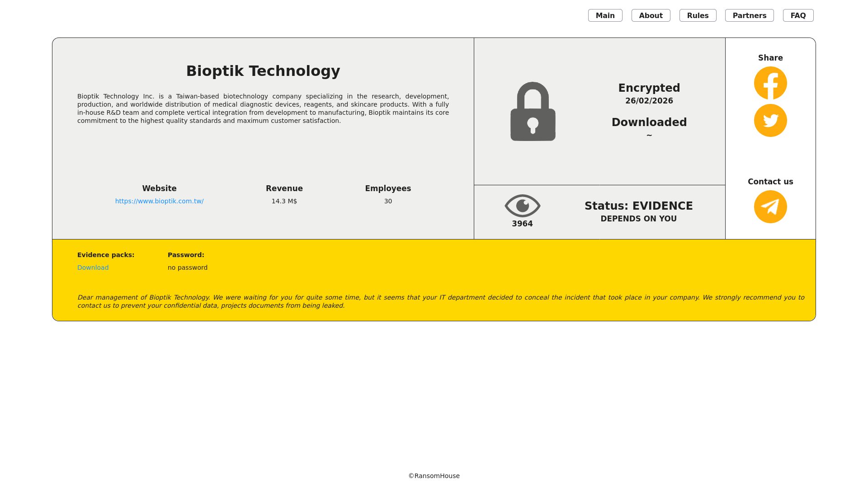Click the company description paragraph
The height and width of the screenshot is (488, 868).
click(x=263, y=108)
